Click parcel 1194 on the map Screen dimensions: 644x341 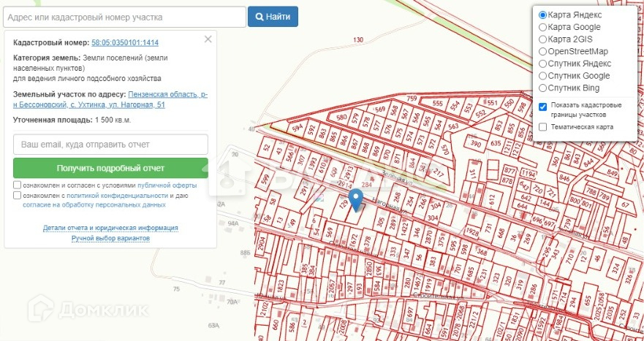click(x=529, y=174)
